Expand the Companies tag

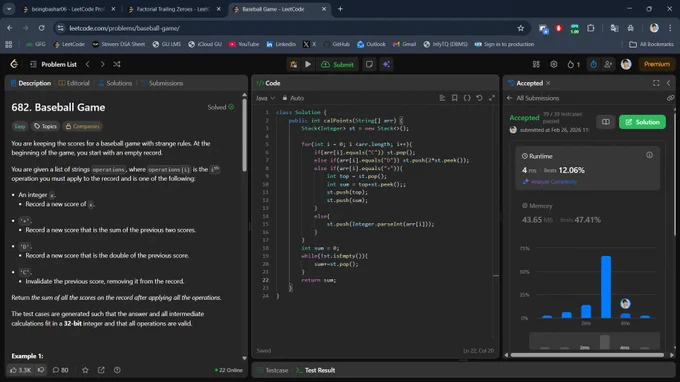[x=82, y=126]
